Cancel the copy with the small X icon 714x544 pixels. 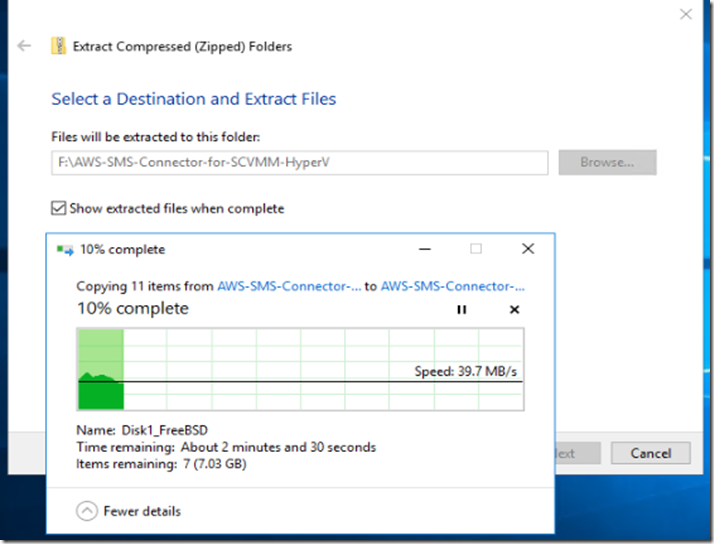point(514,310)
